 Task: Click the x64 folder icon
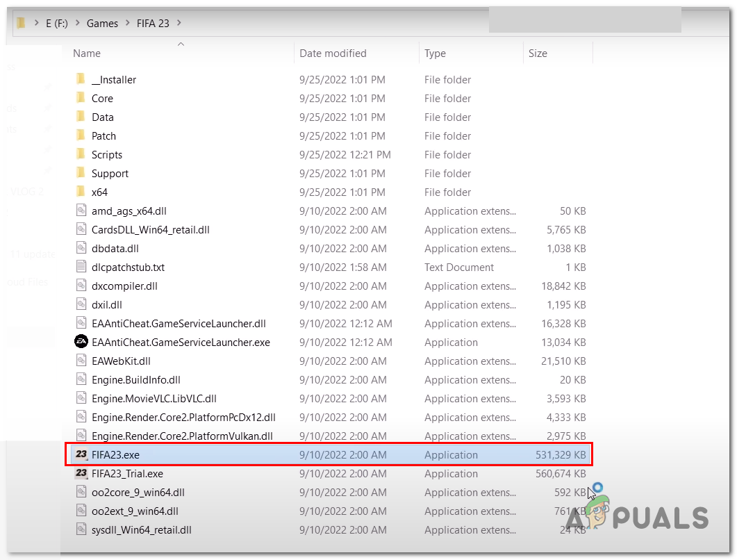[81, 192]
